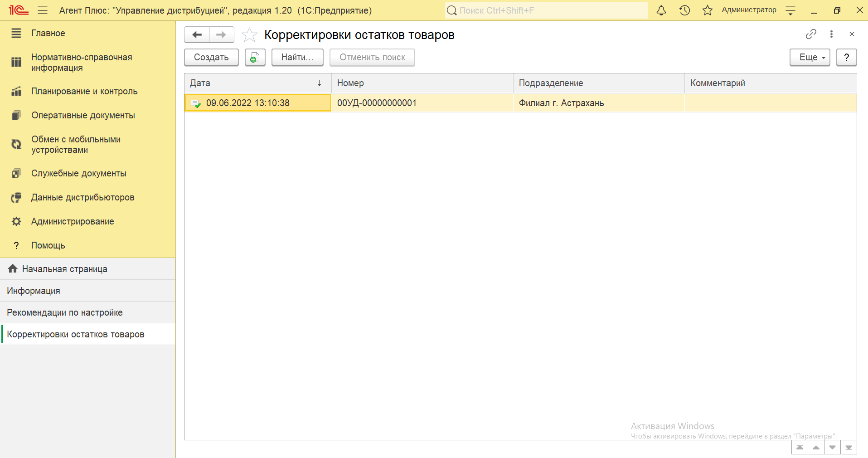Open the form's three-dot options menu
Viewport: 868px width, 458px height.
click(831, 34)
